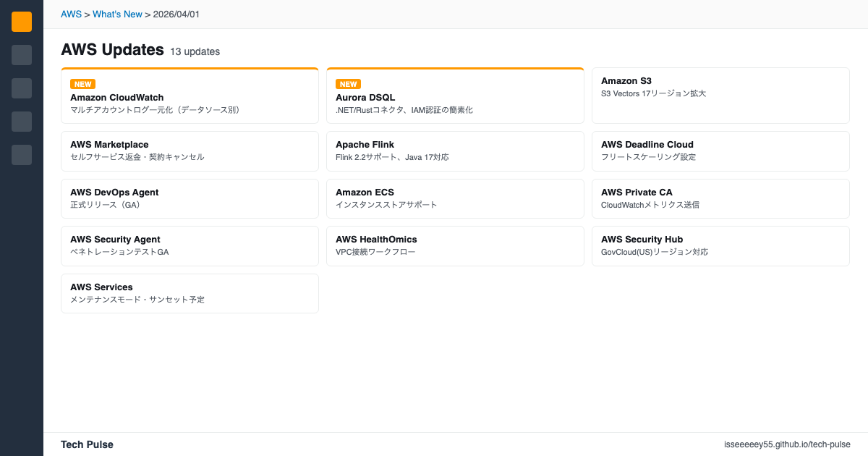The width and height of the screenshot is (868, 456).
Task: Open the Amazon ECS update card
Action: [455, 198]
